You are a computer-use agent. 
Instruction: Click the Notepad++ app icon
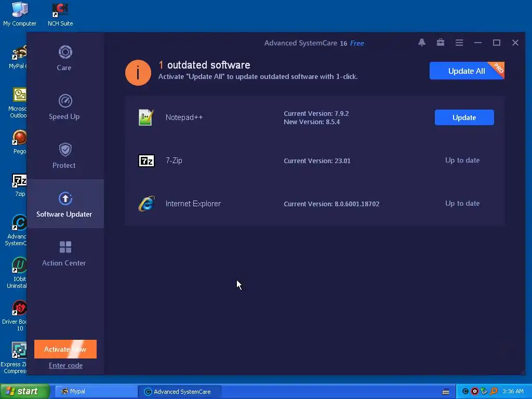pos(146,117)
